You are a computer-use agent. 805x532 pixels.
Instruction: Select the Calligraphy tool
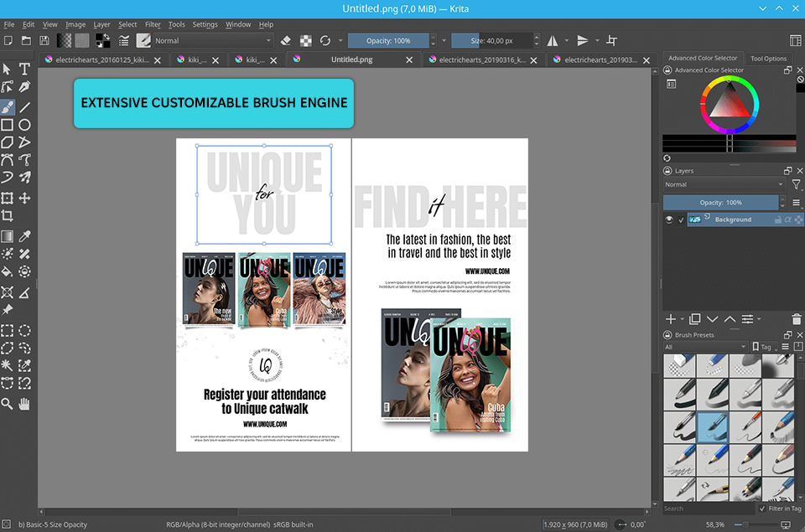click(24, 86)
